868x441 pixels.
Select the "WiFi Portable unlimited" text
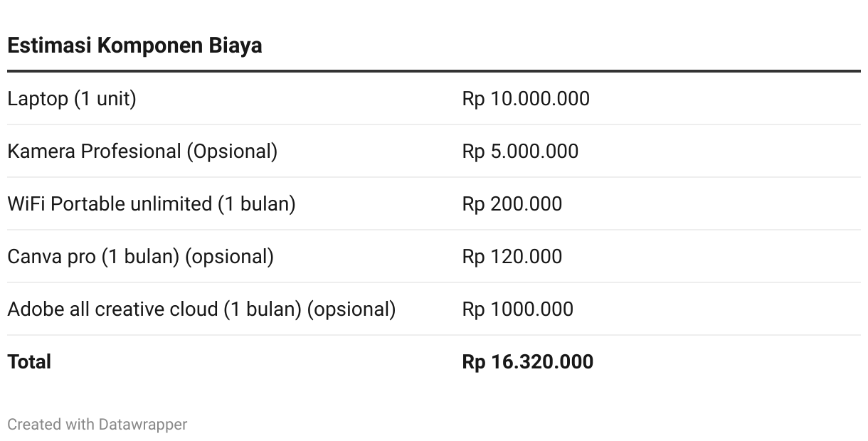tap(110, 204)
